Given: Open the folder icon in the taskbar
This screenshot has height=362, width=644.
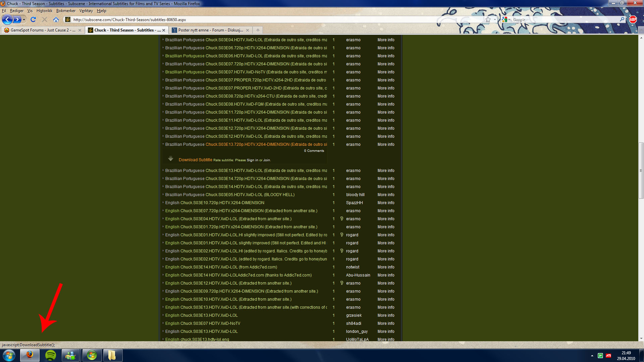Looking at the screenshot, I should (112, 355).
